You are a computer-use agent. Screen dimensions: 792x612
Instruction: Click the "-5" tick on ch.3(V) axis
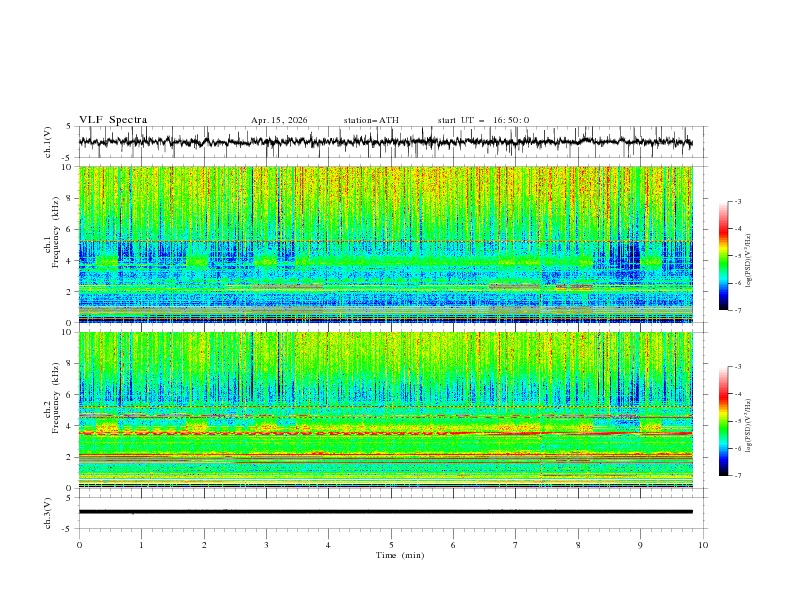(68, 529)
